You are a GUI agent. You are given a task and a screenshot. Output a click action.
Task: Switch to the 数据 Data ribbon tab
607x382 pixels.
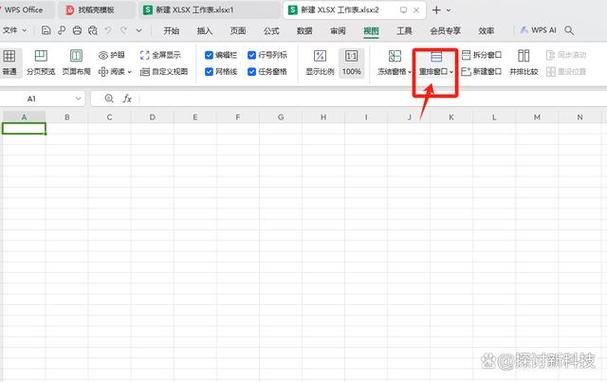[304, 31]
